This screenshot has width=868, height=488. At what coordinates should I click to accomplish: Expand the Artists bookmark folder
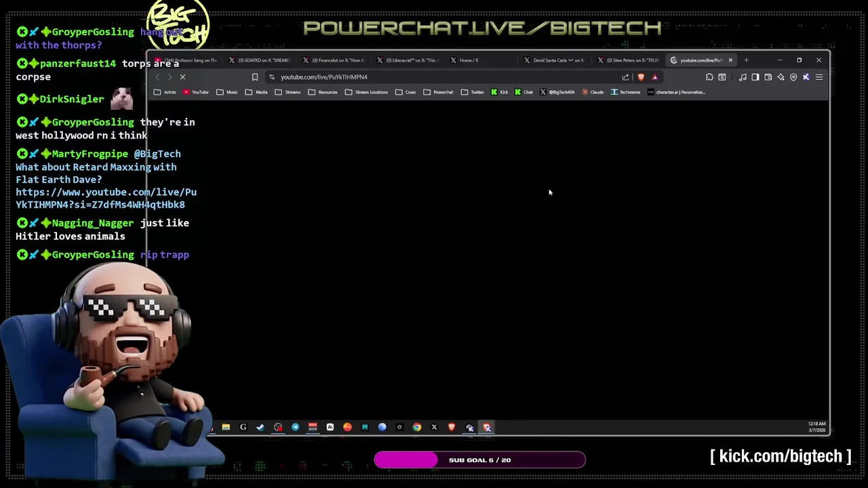(165, 92)
